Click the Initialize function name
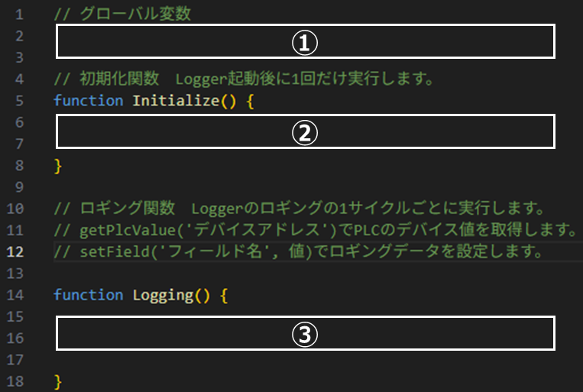This screenshot has height=392, width=583. 176,100
